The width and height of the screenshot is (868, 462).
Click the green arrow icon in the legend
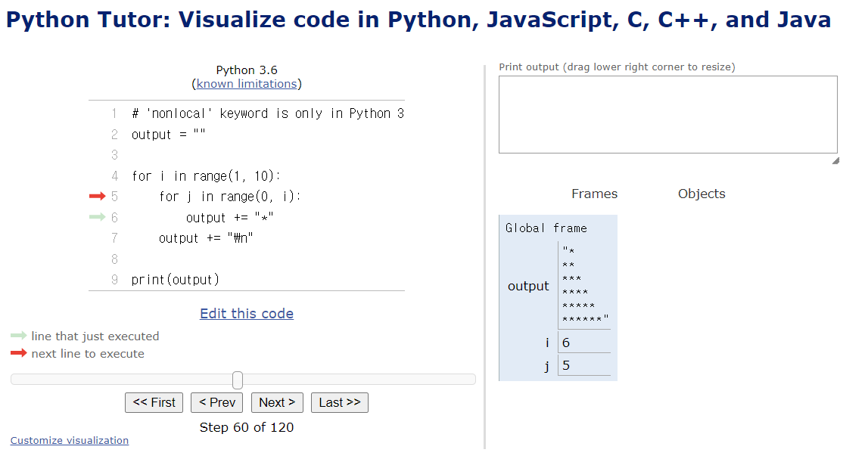tap(19, 336)
